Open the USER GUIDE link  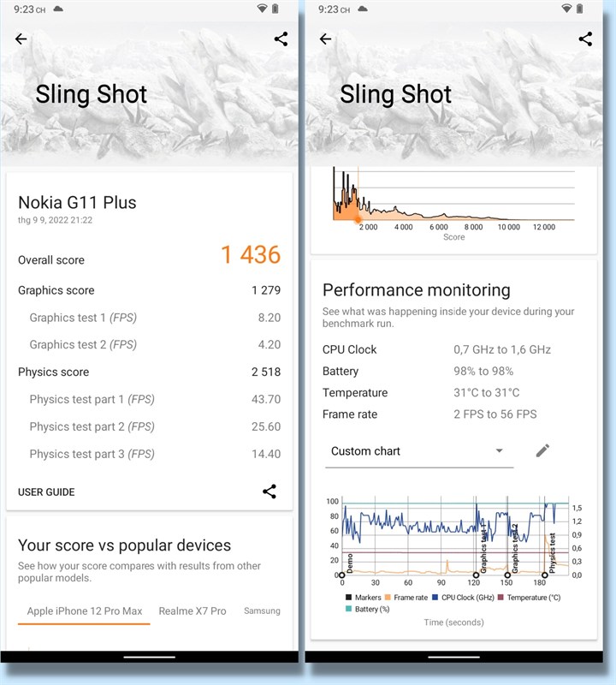46,492
